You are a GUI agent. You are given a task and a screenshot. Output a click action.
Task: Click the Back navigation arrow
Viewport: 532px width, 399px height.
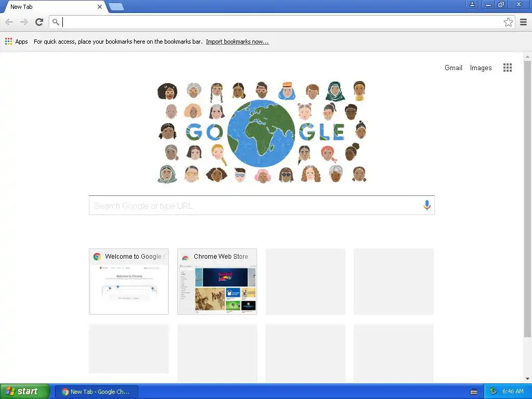[9, 22]
